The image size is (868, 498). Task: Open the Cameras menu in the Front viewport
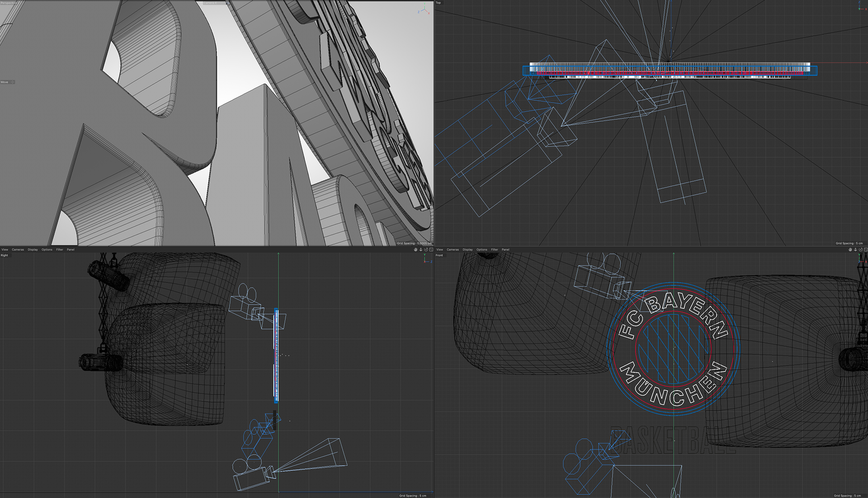click(x=453, y=249)
